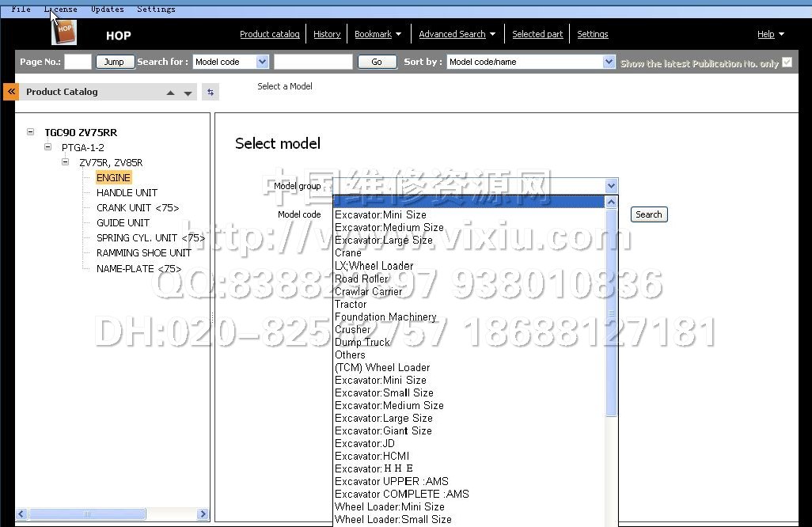
Task: Open the Sort by dropdown
Action: point(609,62)
